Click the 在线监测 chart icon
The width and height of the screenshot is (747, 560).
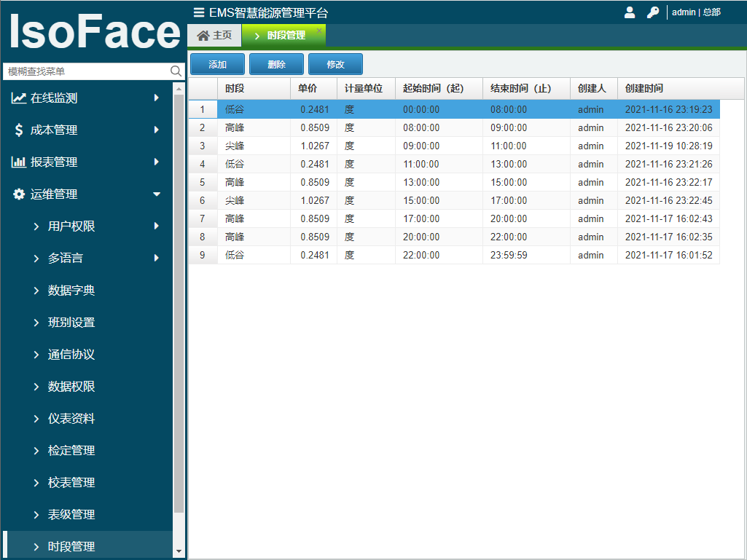tap(18, 98)
